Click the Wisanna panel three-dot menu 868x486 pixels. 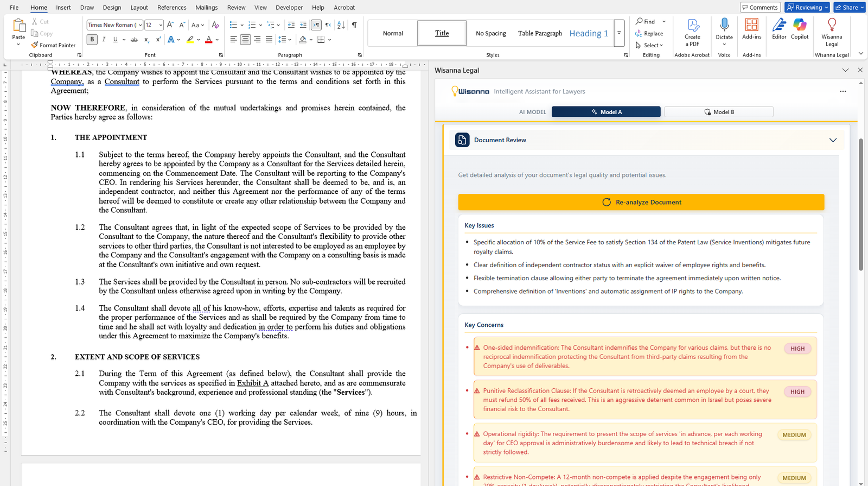pyautogui.click(x=843, y=92)
